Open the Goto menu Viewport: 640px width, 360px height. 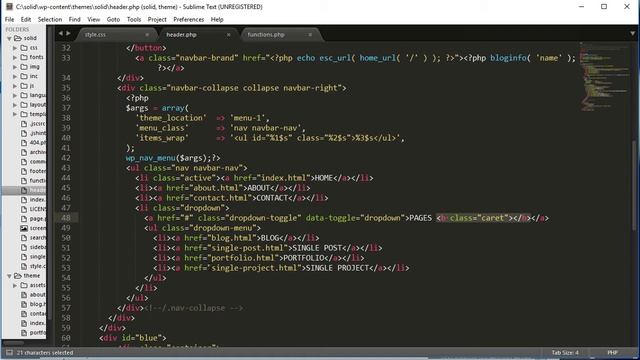click(113, 19)
